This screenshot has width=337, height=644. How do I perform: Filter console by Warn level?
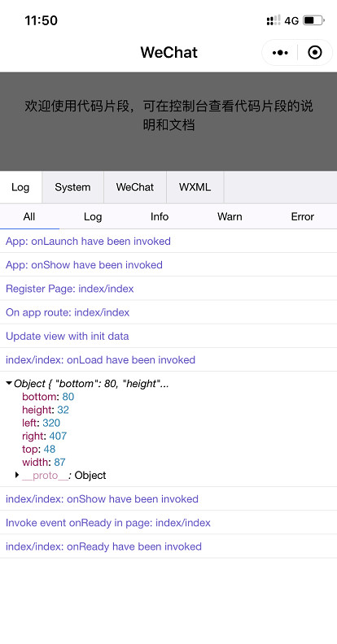[x=230, y=216]
